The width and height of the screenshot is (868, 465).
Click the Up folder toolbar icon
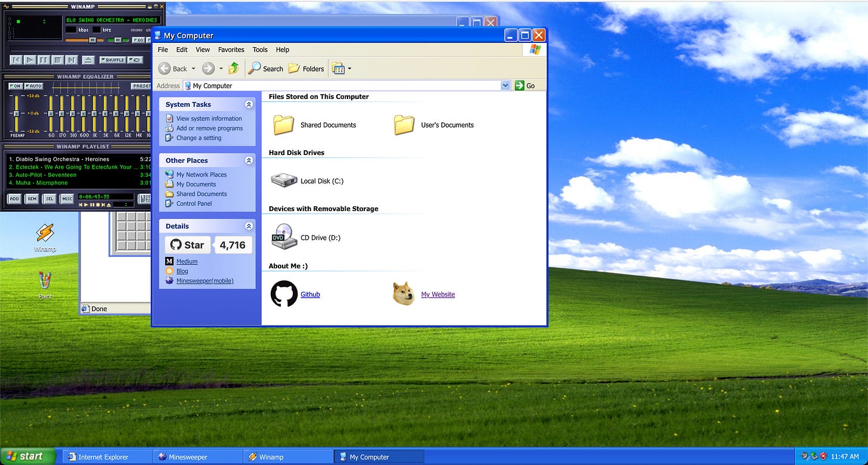234,69
